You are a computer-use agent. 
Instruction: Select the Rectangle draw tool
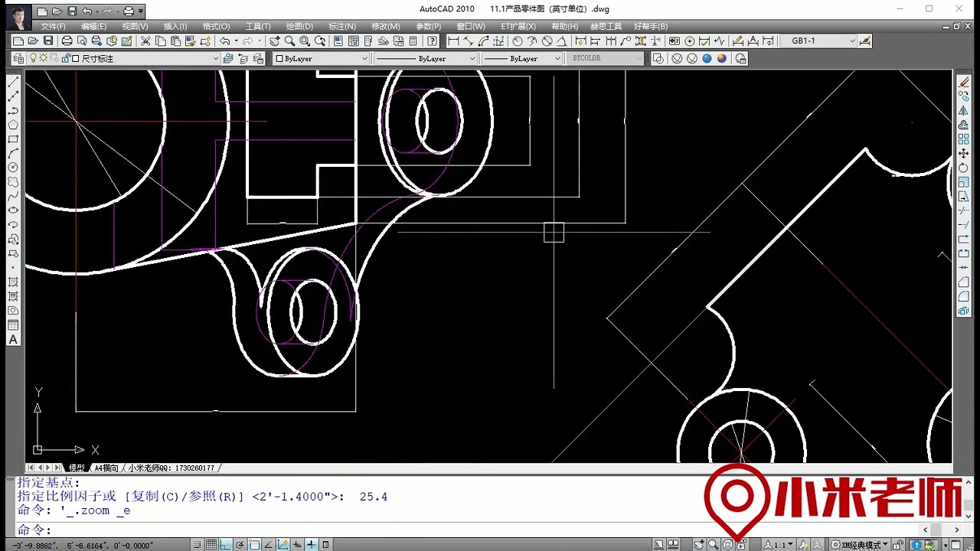(13, 139)
